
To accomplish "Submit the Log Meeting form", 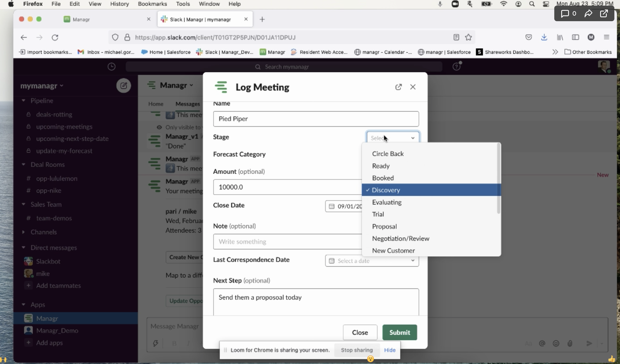I will click(x=399, y=332).
